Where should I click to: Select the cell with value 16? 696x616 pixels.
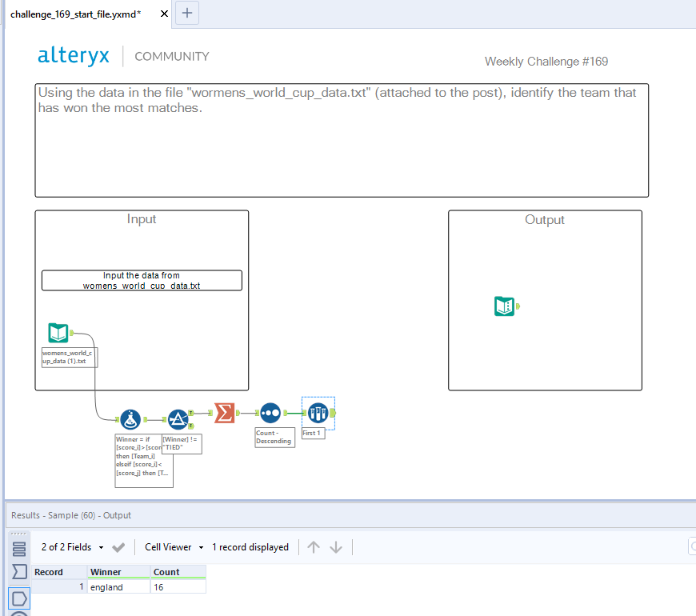coord(178,587)
